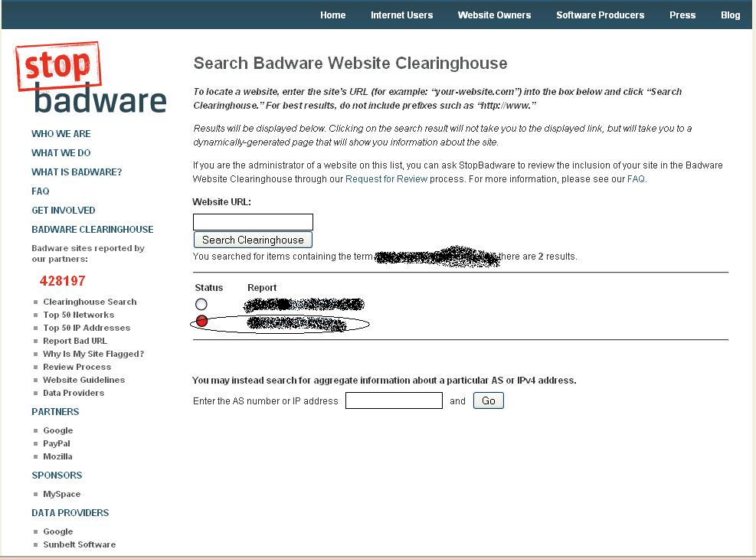Screen dimensions: 756x559
Task: Open Why Is My Site Flagged? link
Action: point(93,354)
